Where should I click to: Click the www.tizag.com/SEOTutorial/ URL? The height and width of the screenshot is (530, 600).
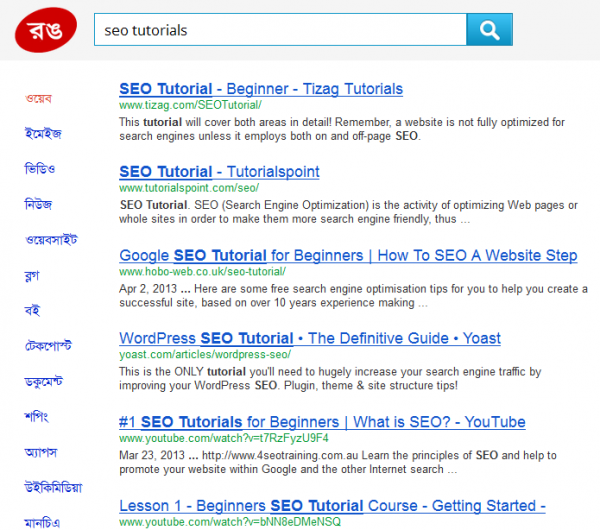190,105
